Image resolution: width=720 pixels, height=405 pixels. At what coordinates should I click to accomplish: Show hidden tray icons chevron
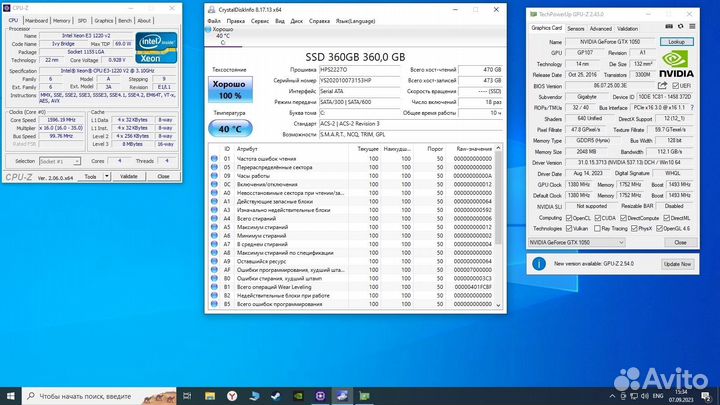612,396
